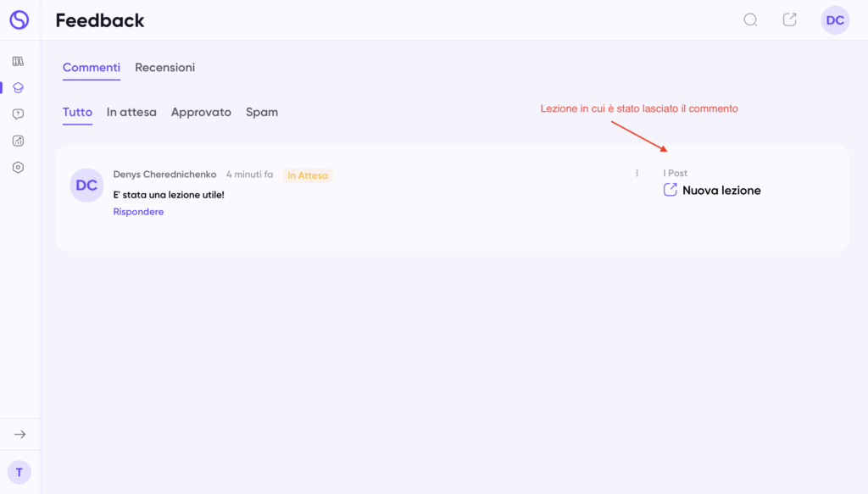Switch to the Commenti tab
The image size is (868, 494).
[92, 68]
